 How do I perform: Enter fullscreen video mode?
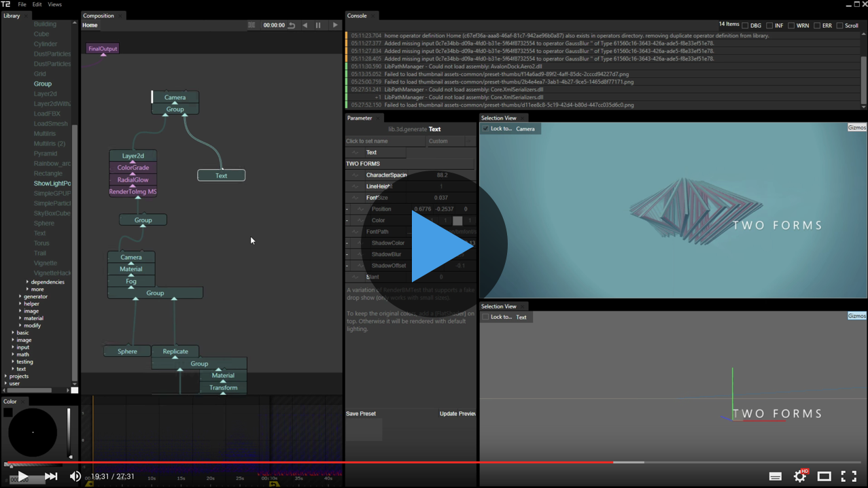point(848,476)
